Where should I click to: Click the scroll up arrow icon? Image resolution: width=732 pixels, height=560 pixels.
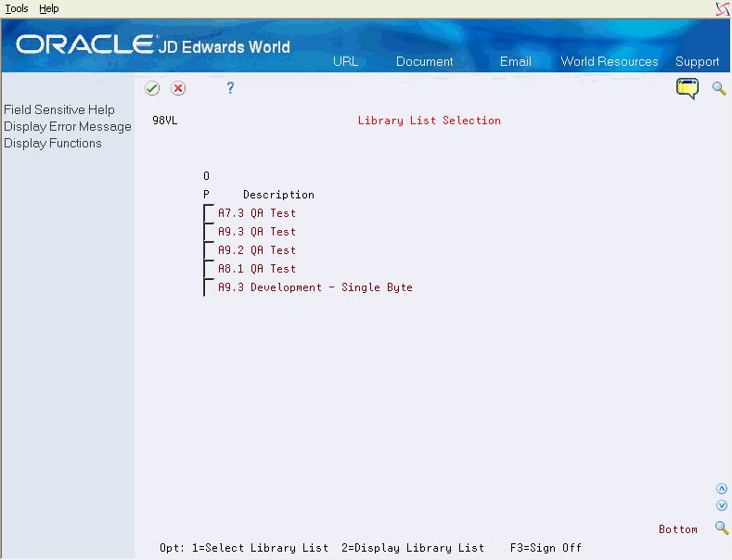[x=722, y=489]
